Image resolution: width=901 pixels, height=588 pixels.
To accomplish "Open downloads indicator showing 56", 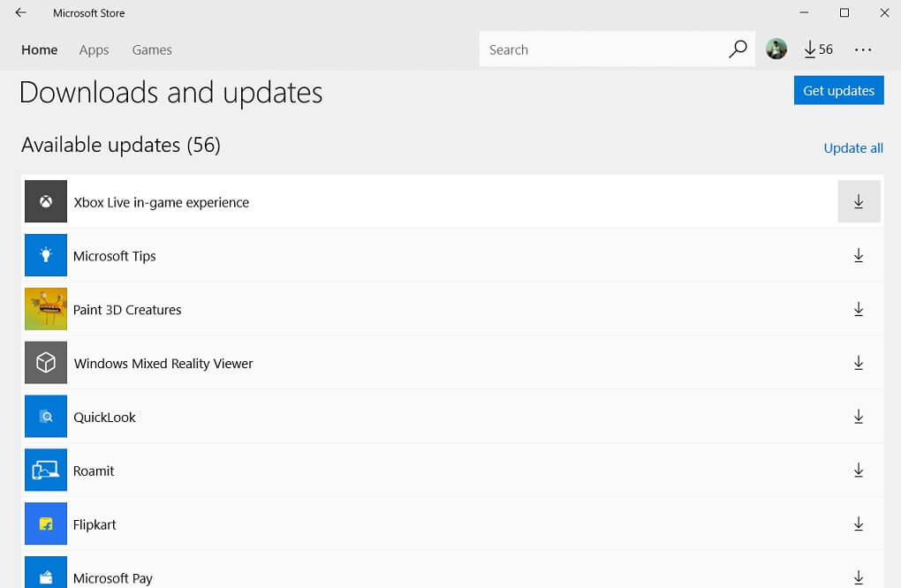I will (818, 49).
